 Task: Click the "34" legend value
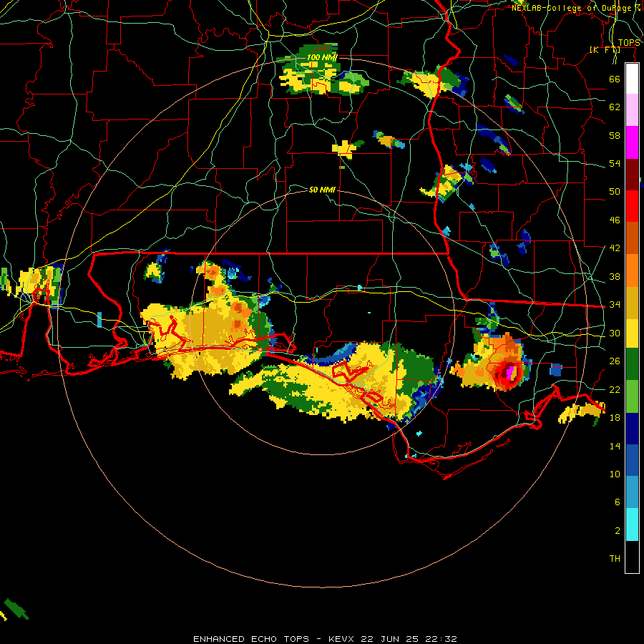615,305
